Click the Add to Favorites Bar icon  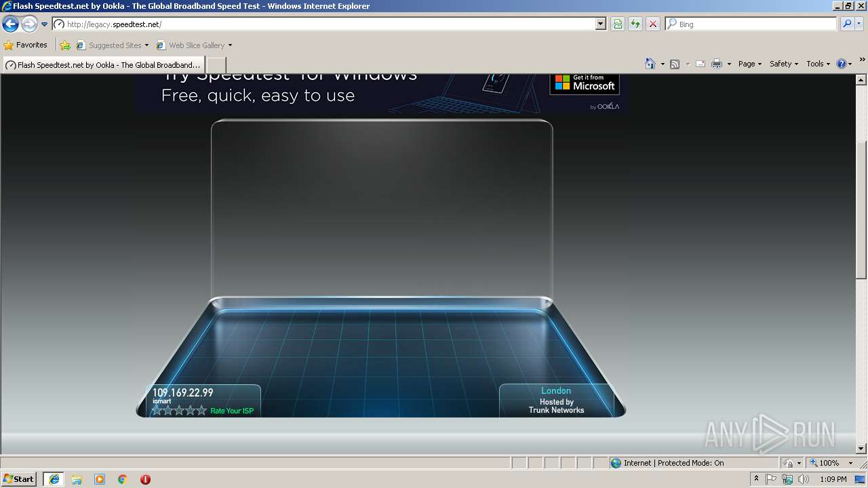pyautogui.click(x=65, y=45)
